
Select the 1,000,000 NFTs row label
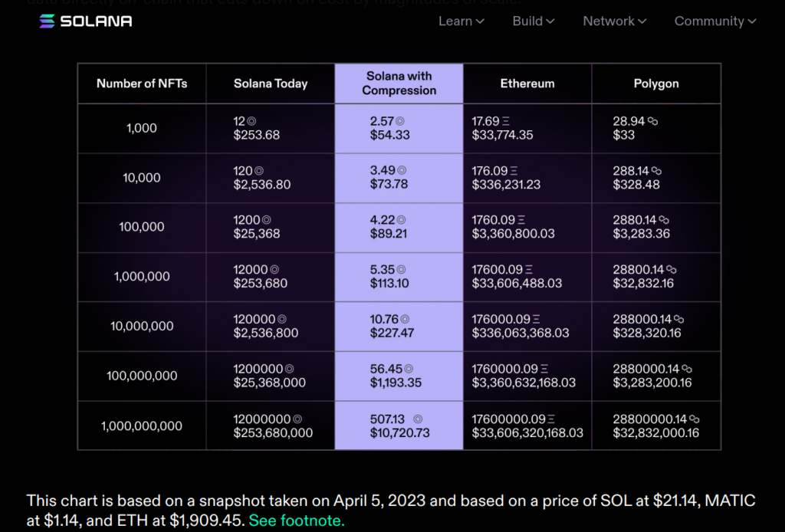coord(142,276)
